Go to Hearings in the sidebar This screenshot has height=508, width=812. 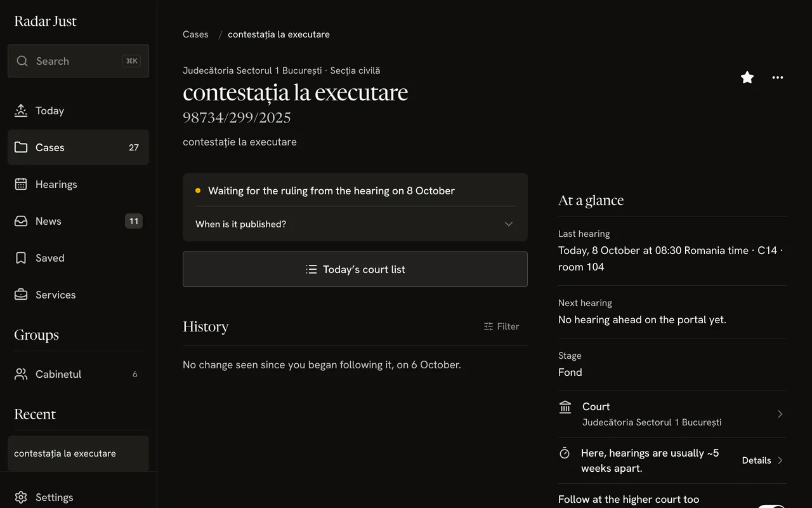coord(78,184)
